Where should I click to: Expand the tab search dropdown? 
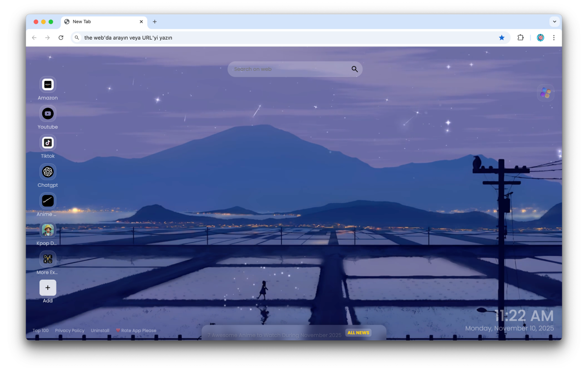[x=554, y=22]
